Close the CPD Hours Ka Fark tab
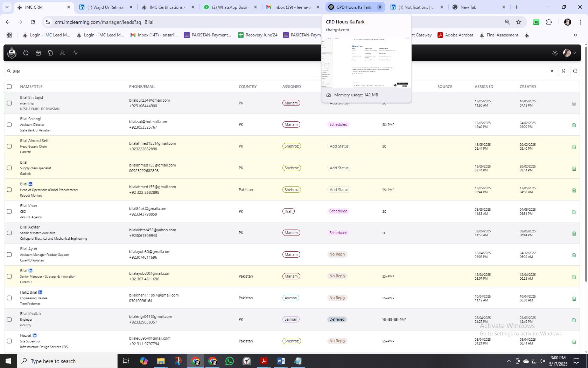This screenshot has width=588, height=368. point(380,7)
